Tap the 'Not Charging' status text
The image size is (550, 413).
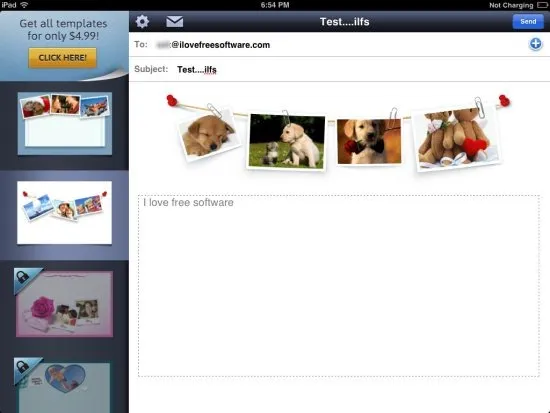point(511,5)
